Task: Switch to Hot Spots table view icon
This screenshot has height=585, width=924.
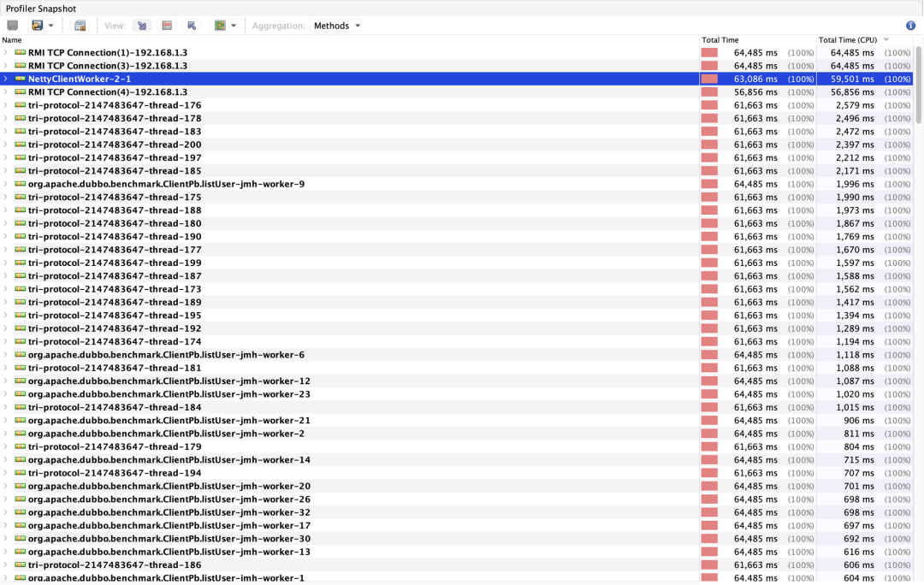Action: click(167, 26)
